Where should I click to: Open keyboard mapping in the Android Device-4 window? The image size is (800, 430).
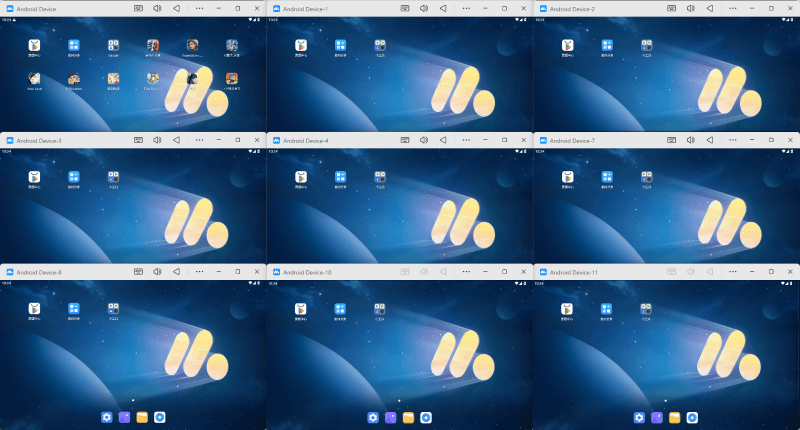click(x=405, y=140)
